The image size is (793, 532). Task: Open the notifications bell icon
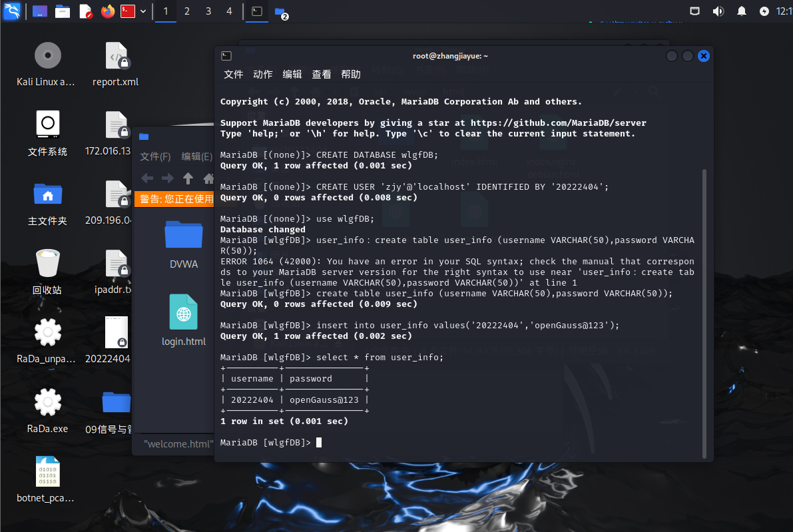pyautogui.click(x=742, y=11)
